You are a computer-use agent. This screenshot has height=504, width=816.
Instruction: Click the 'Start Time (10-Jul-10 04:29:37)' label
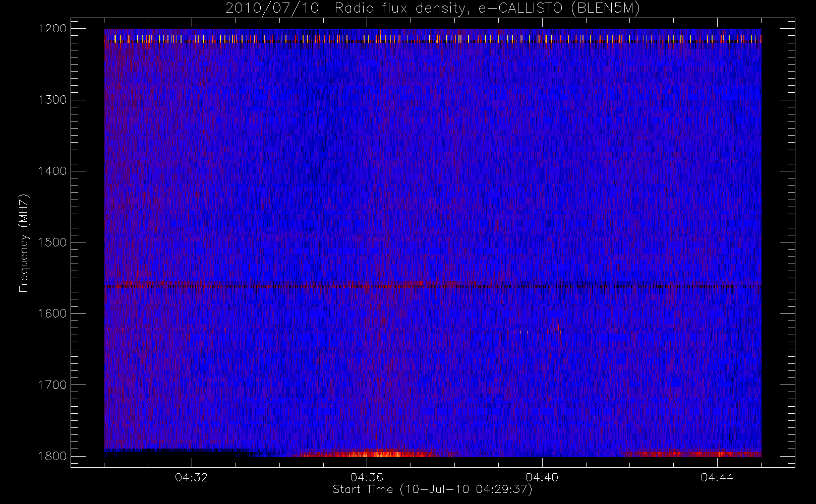click(433, 489)
